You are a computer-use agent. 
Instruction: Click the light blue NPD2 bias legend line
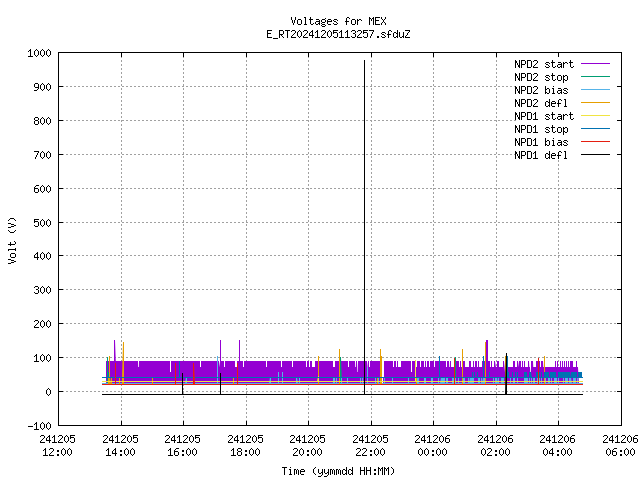point(595,89)
